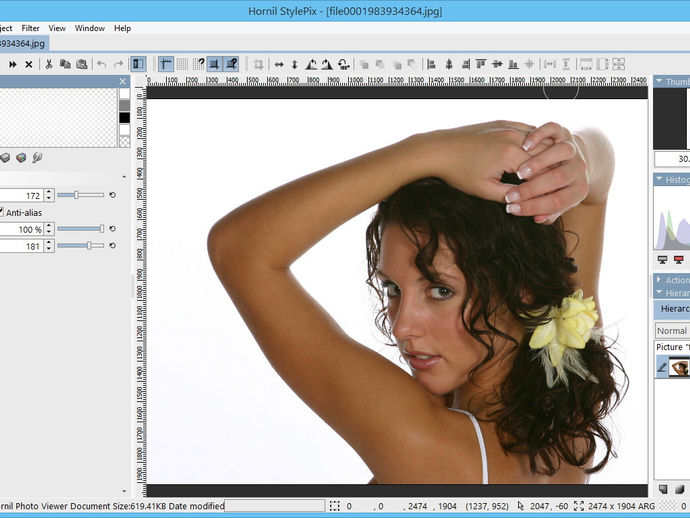Click the image size icon in status bar

coord(579,506)
